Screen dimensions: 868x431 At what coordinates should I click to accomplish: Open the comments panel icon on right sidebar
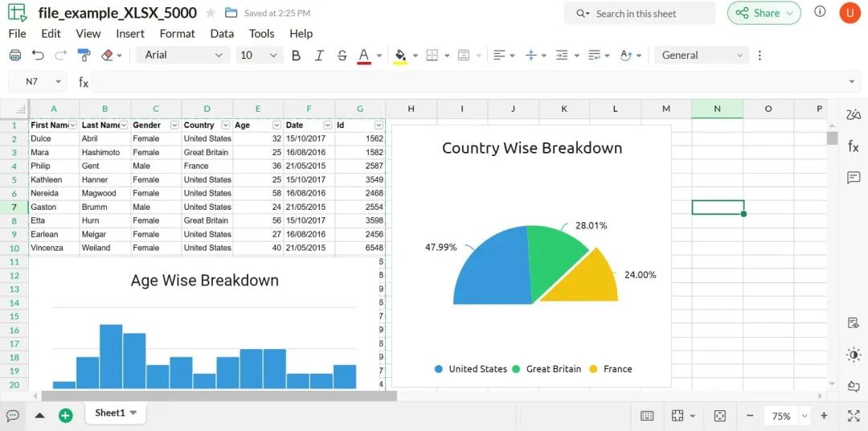pyautogui.click(x=853, y=177)
